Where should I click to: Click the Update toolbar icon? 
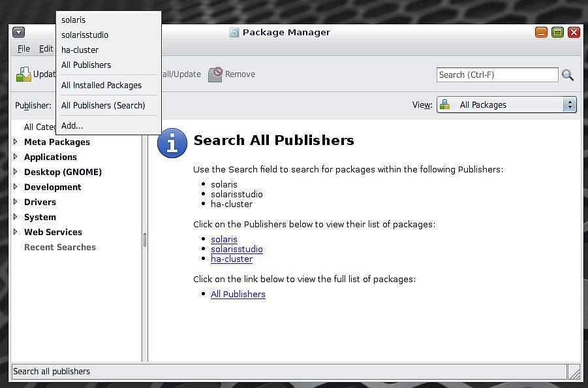coord(23,74)
